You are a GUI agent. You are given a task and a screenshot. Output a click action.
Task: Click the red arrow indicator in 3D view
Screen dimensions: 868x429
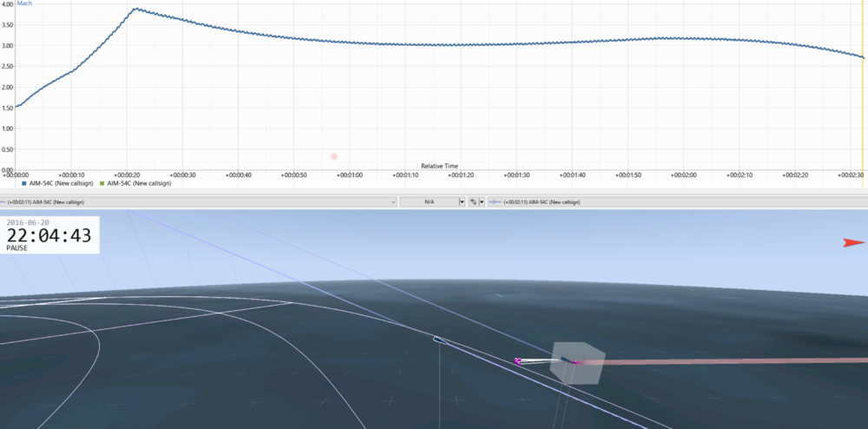(x=853, y=242)
